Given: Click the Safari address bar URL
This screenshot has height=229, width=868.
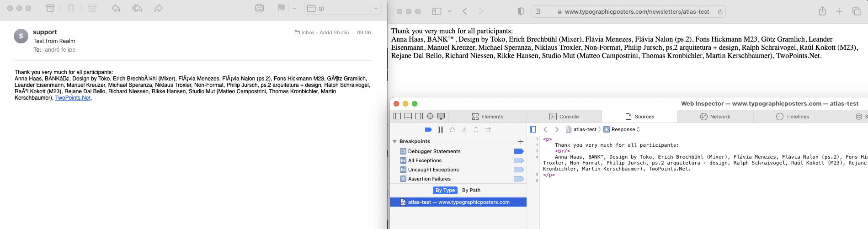Looking at the screenshot, I should [637, 12].
